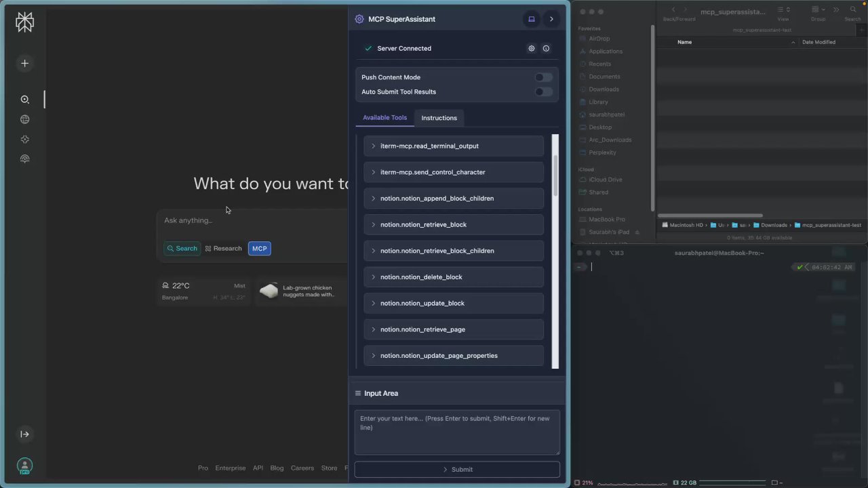Select the mcp_superassistant-test Finder tab
868x488 pixels.
(x=762, y=30)
